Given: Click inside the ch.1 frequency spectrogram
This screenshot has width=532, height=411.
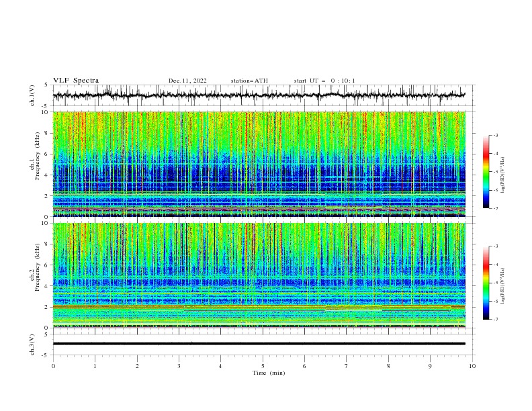Looking at the screenshot, I should 259,164.
